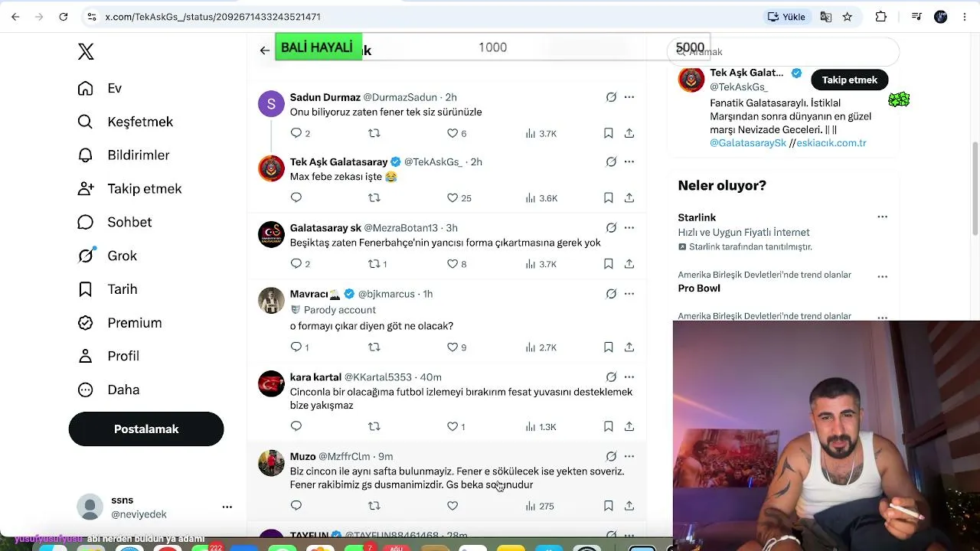Like the "Max febe zekası işte" post
Screen dimensions: 980x551
452,197
